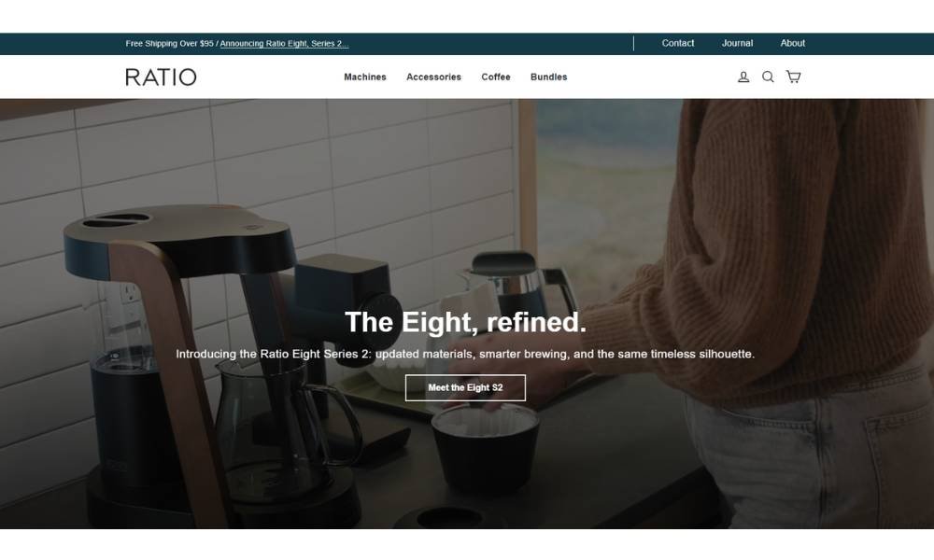This screenshot has width=934, height=560.
Task: Click the search magnifier icon
Action: [769, 77]
